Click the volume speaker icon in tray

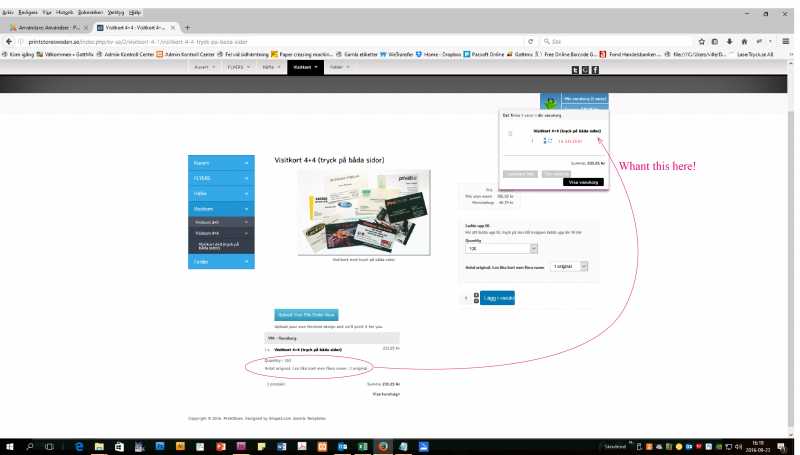pyautogui.click(x=739, y=447)
